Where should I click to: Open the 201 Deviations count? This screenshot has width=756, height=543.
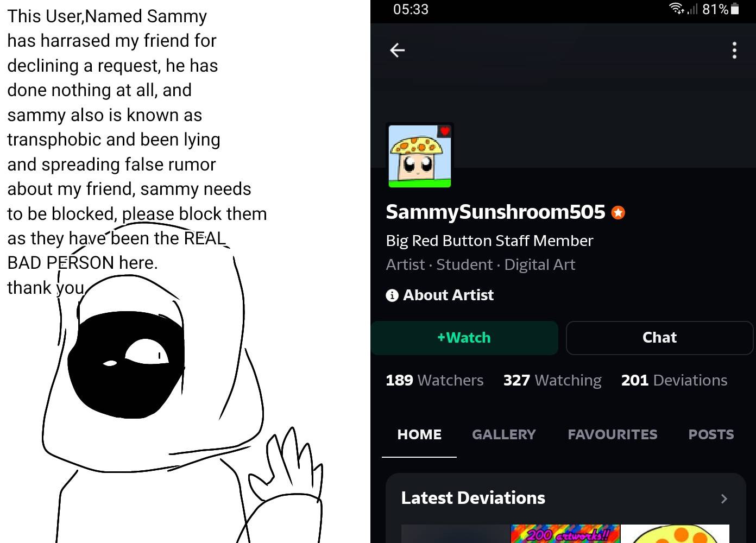coord(674,380)
